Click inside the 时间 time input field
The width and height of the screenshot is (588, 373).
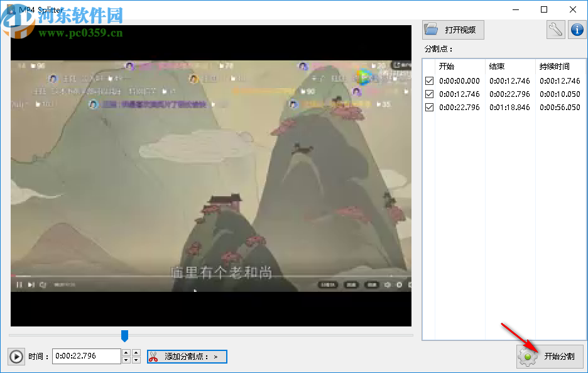pyautogui.click(x=88, y=356)
